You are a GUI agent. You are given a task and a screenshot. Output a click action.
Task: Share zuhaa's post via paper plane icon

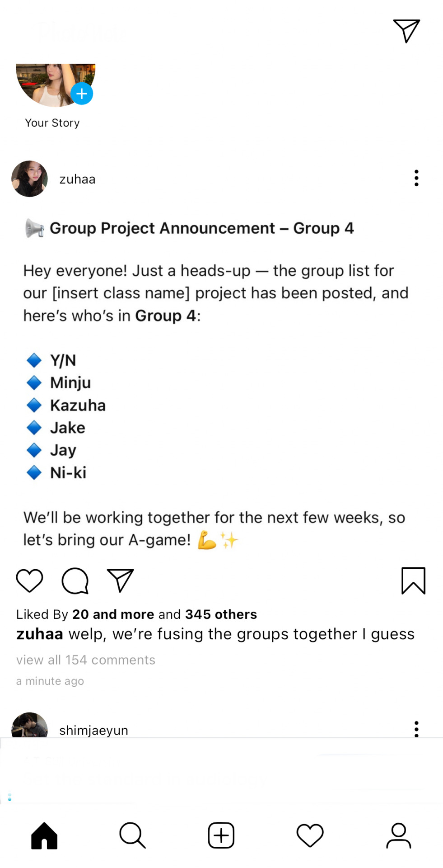tap(120, 580)
